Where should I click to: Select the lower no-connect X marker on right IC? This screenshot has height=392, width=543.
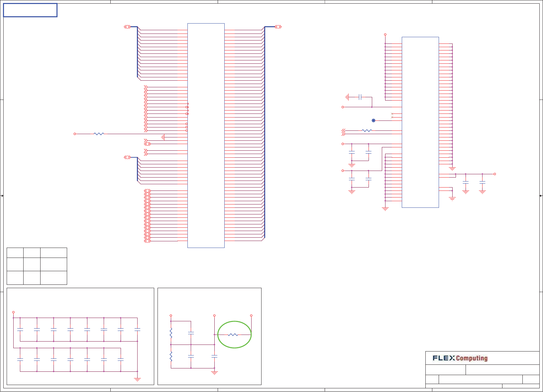pos(392,117)
